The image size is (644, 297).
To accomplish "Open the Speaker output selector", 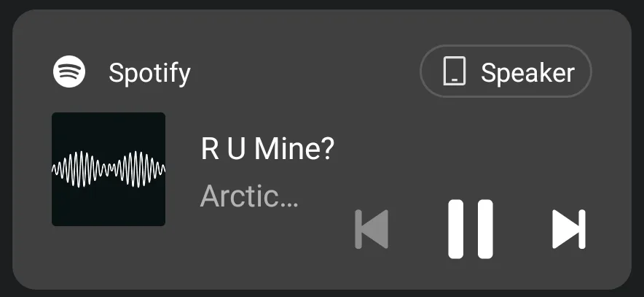I will (506, 72).
